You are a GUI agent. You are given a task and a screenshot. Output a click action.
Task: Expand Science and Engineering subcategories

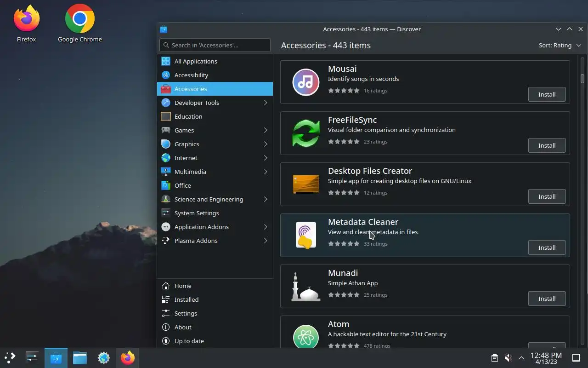(x=266, y=199)
